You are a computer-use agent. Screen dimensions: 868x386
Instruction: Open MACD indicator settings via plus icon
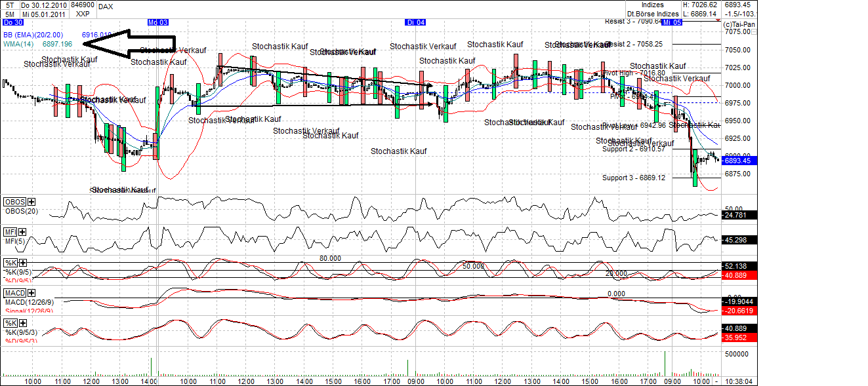pyautogui.click(x=30, y=292)
